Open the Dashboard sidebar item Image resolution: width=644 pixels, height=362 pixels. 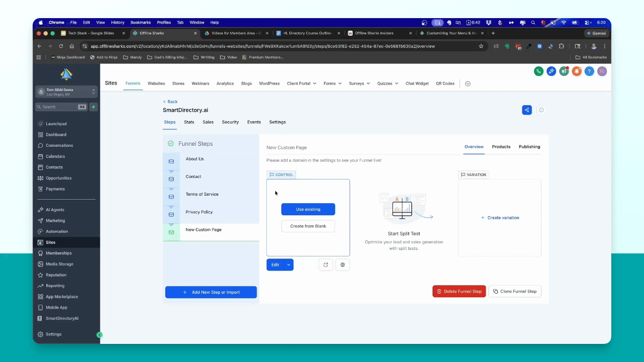pyautogui.click(x=56, y=135)
